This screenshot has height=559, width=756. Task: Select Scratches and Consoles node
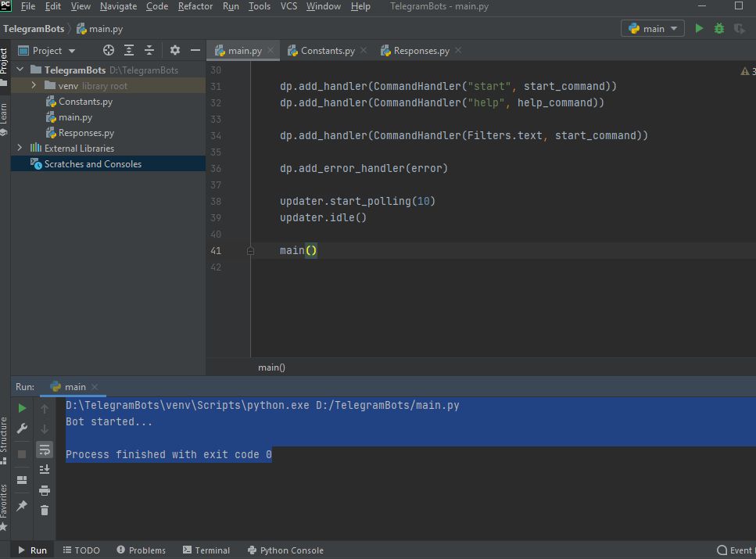click(x=92, y=164)
